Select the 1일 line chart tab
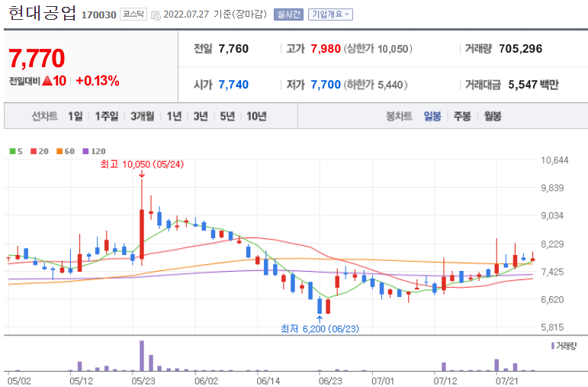Viewport: 588px width, 387px height. click(75, 116)
